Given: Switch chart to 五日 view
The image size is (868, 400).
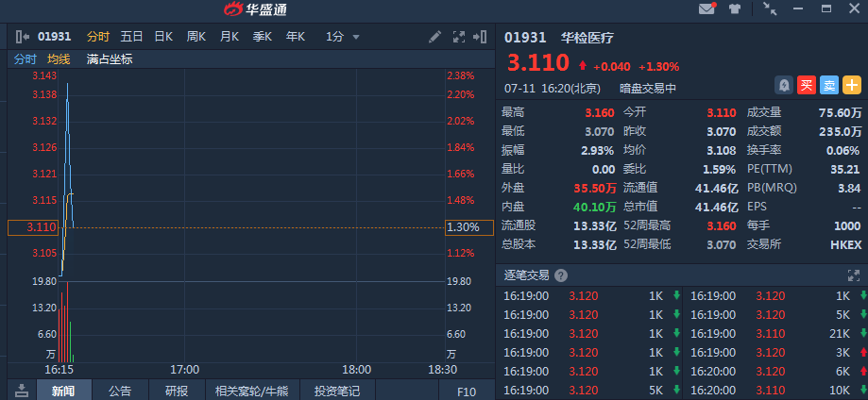Looking at the screenshot, I should (x=131, y=37).
